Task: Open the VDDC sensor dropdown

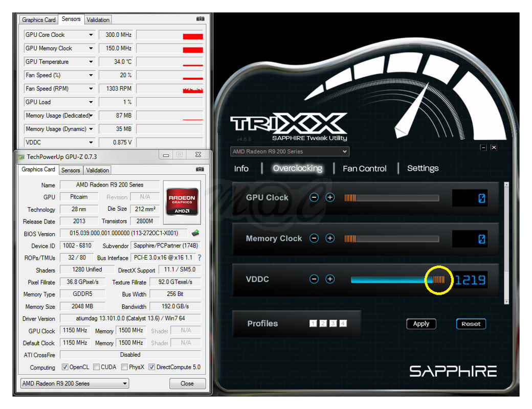Action: (91, 143)
